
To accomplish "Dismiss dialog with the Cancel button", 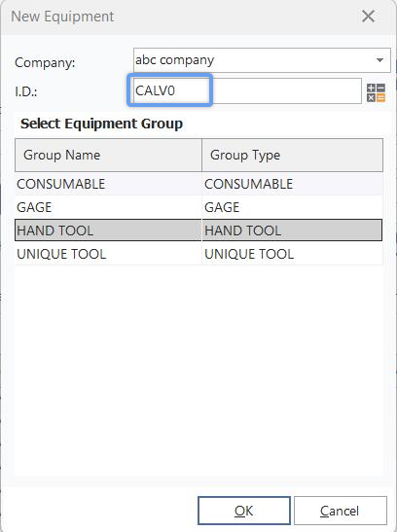I will pos(340,511).
